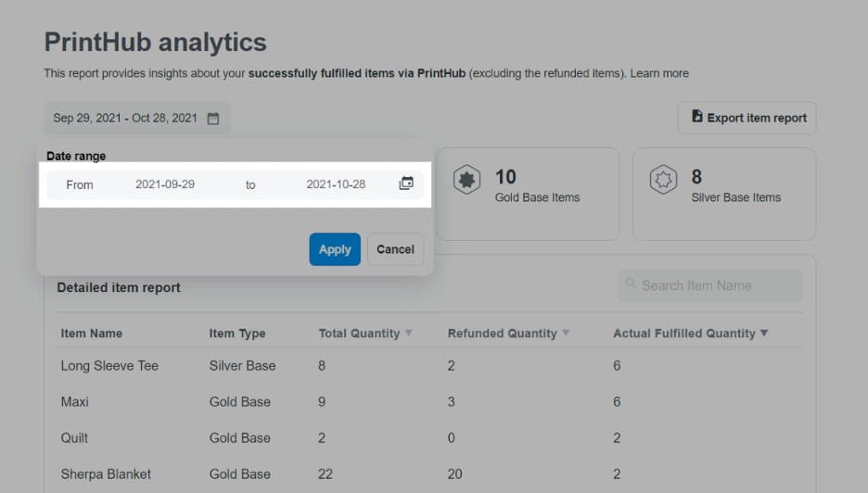Edit the From date 2021-09-29

pos(165,184)
